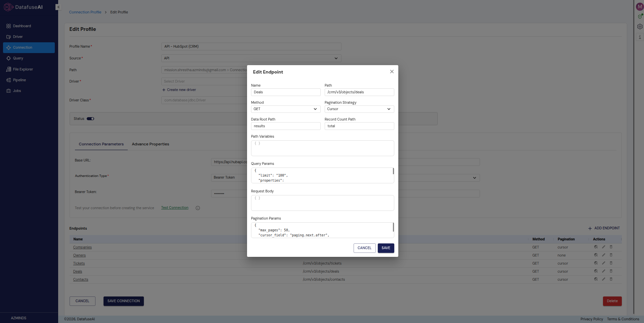
Task: Click the endpoint Path input field
Action: click(359, 92)
